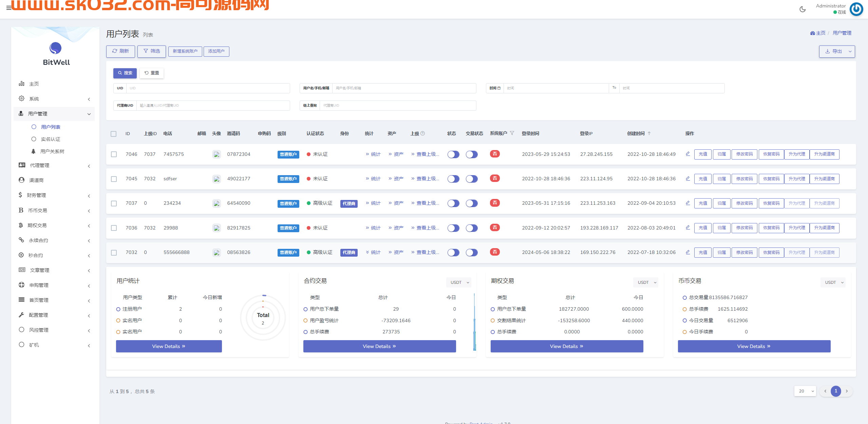Collapse the 用户管理 sidebar menu

[54, 114]
